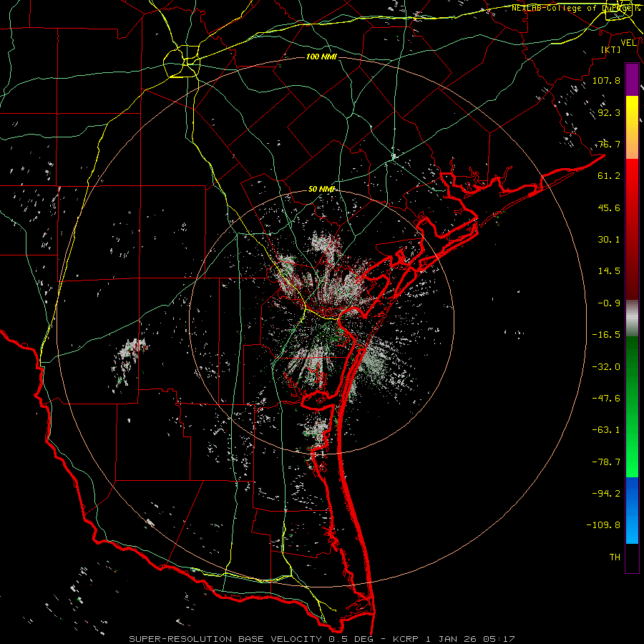The image size is (644, 644).
Task: Click the -94.2 velocity scale value
Action: point(606,493)
